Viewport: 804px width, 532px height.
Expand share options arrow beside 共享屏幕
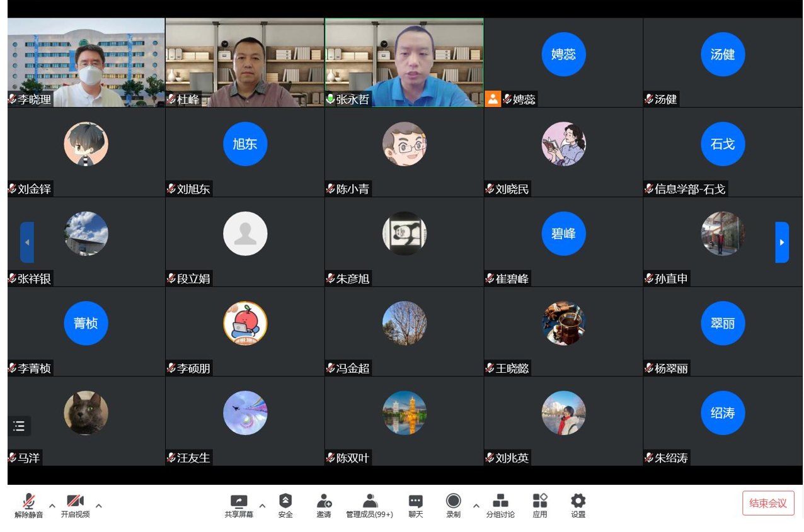click(262, 506)
